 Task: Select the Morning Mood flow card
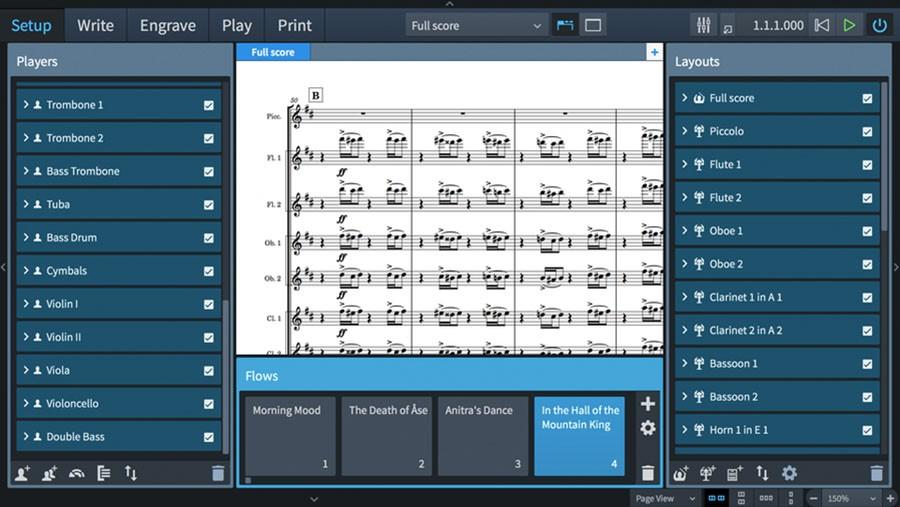[x=289, y=435]
